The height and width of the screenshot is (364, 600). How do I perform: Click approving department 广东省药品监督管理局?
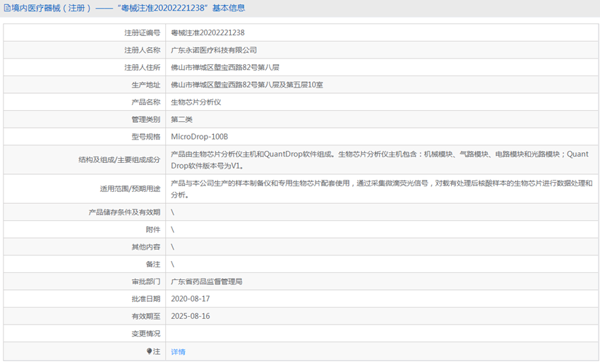click(206, 281)
